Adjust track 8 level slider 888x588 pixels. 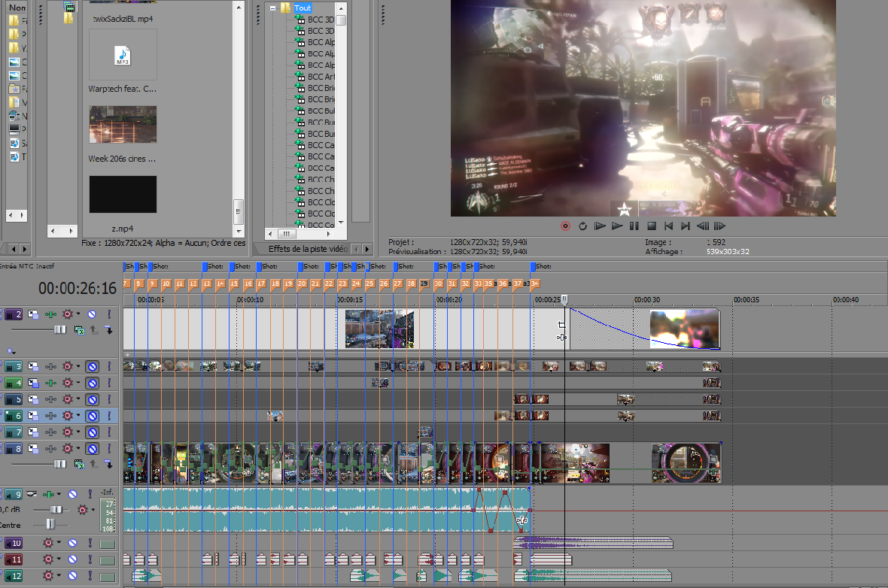59,464
